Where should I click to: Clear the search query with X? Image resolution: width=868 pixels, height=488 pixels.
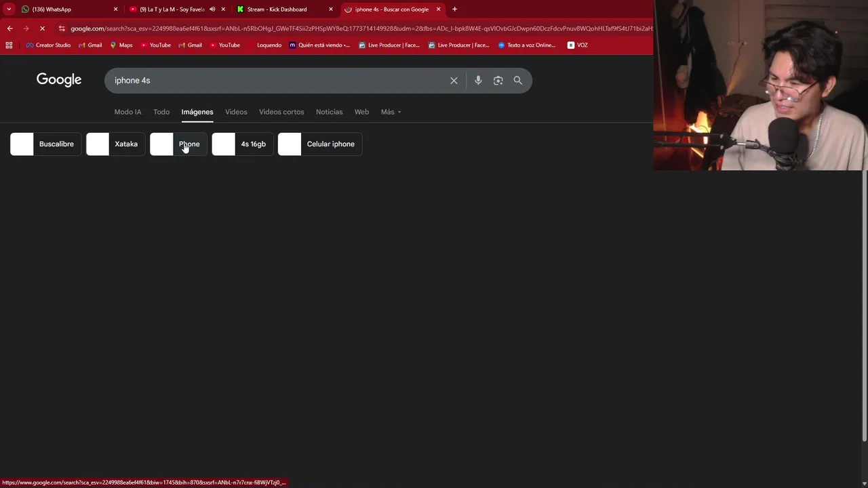[x=454, y=81]
